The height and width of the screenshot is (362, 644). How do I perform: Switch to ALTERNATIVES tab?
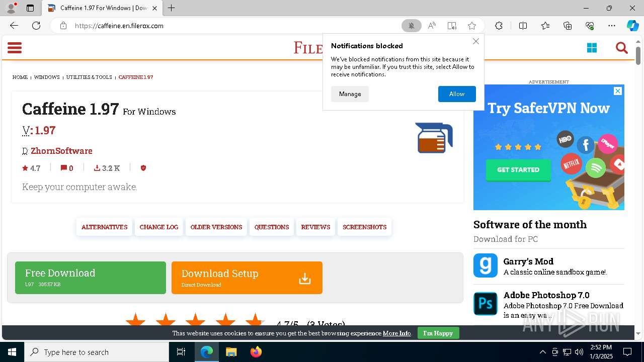click(x=104, y=227)
